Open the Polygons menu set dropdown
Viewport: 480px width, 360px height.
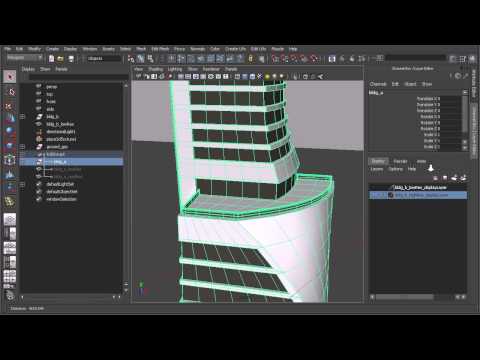pyautogui.click(x=24, y=58)
